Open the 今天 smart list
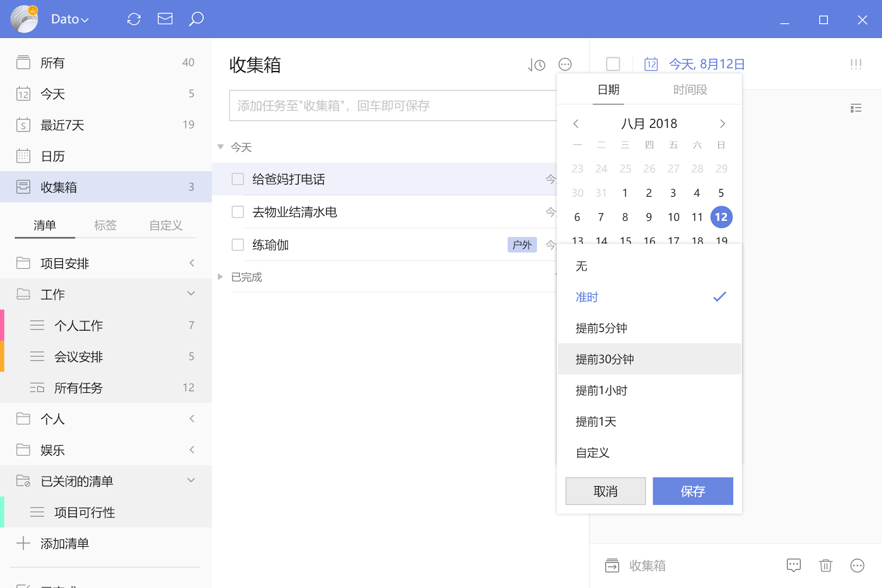The width and height of the screenshot is (882, 588). [106, 94]
